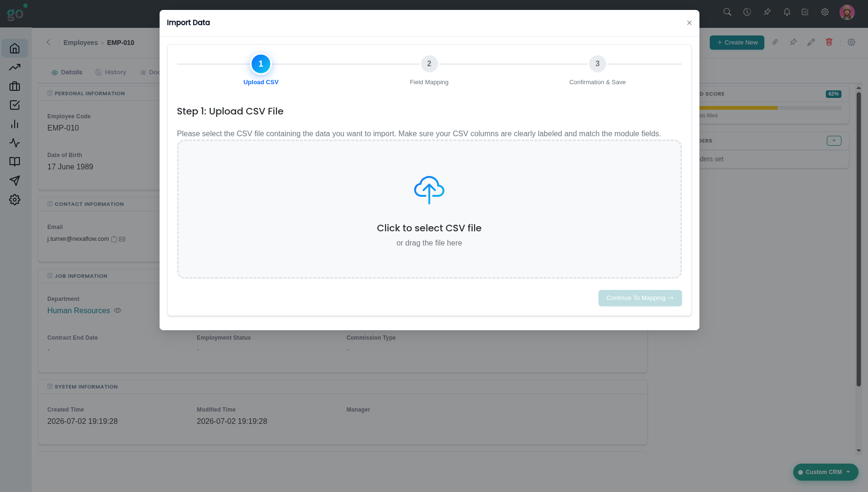Open notifications bell
This screenshot has height=492, width=868.
pyautogui.click(x=787, y=12)
